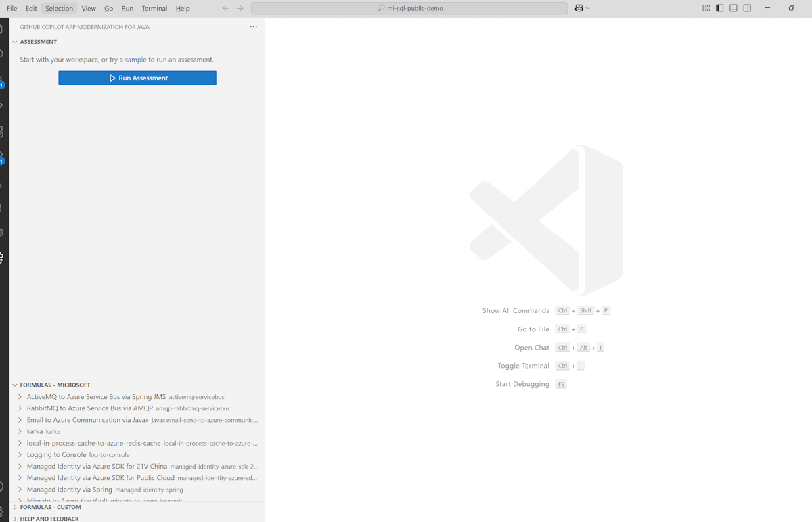Open the File menu
The image size is (812, 522).
[x=12, y=8]
